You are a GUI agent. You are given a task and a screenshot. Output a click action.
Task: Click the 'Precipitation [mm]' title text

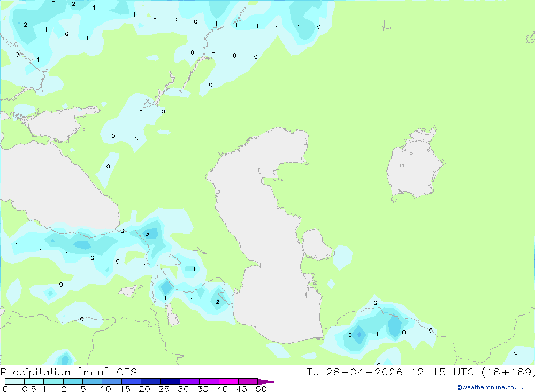tap(55, 372)
